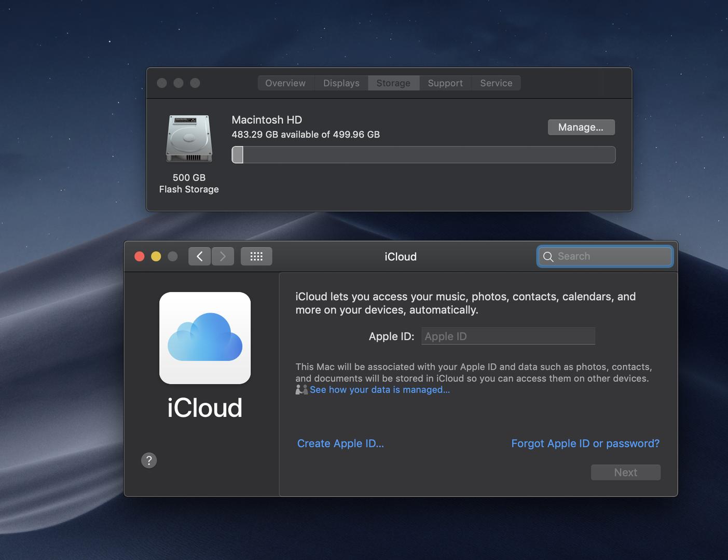The image size is (728, 560).
Task: Minimize iCloud window with yellow button
Action: tap(156, 256)
